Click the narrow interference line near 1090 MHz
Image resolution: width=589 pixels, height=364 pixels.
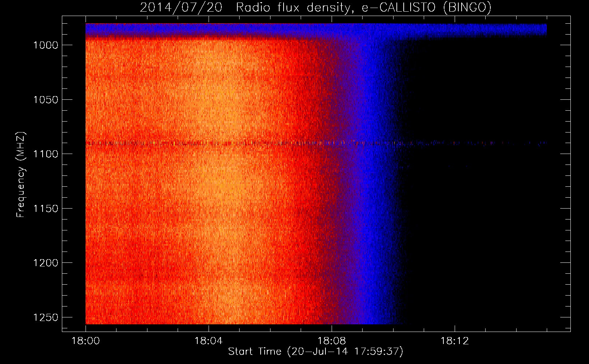point(316,143)
